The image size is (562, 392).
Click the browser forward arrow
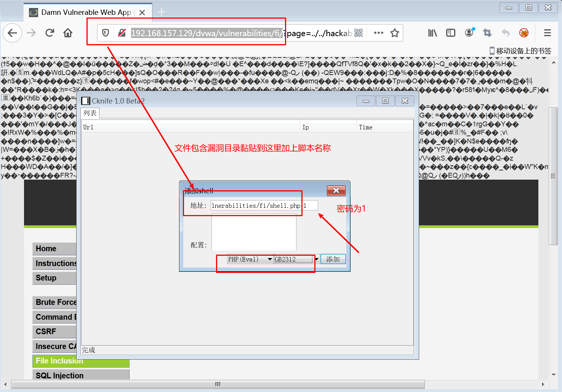click(x=31, y=33)
